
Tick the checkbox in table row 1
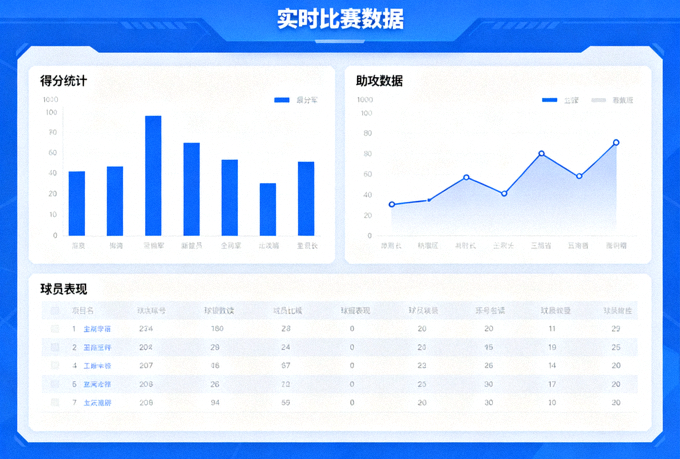pyautogui.click(x=55, y=329)
